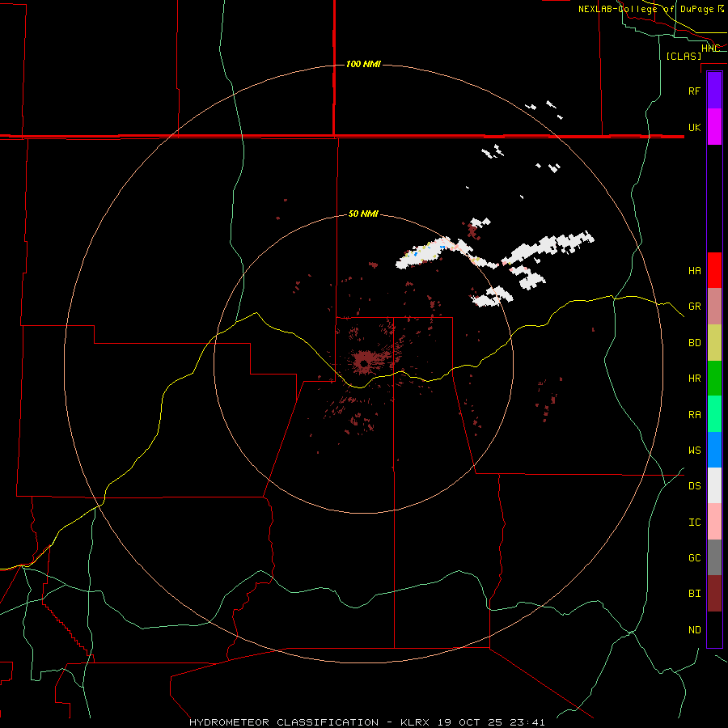The height and width of the screenshot is (728, 728).
Task: Click the GR legend label
Action: point(694,307)
